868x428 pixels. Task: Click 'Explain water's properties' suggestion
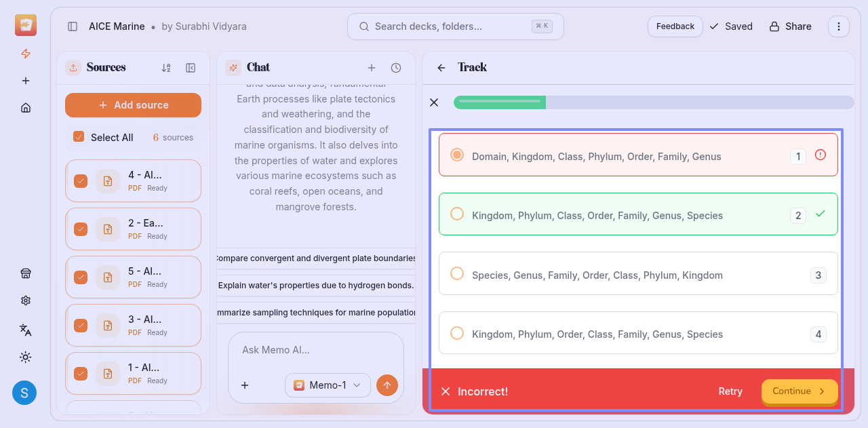pos(316,286)
